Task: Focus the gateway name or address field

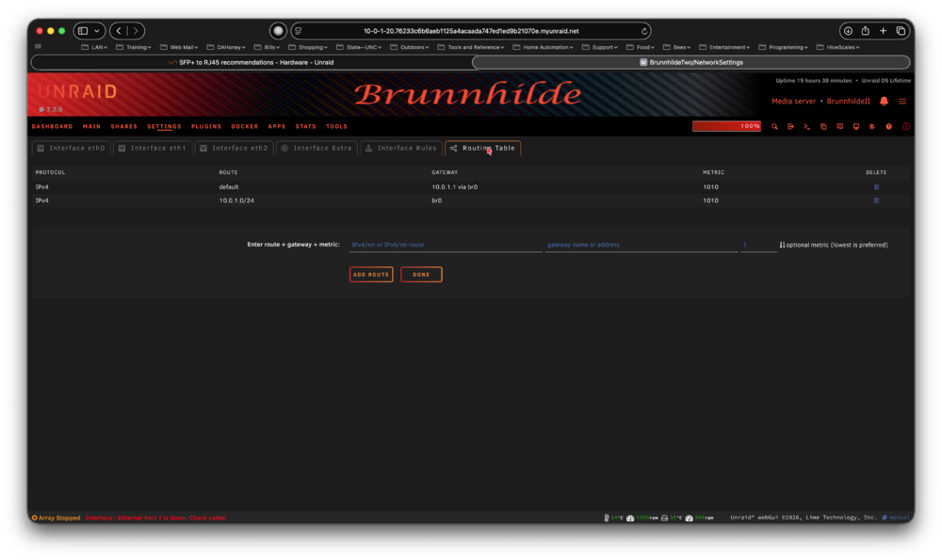Action: pyautogui.click(x=641, y=245)
